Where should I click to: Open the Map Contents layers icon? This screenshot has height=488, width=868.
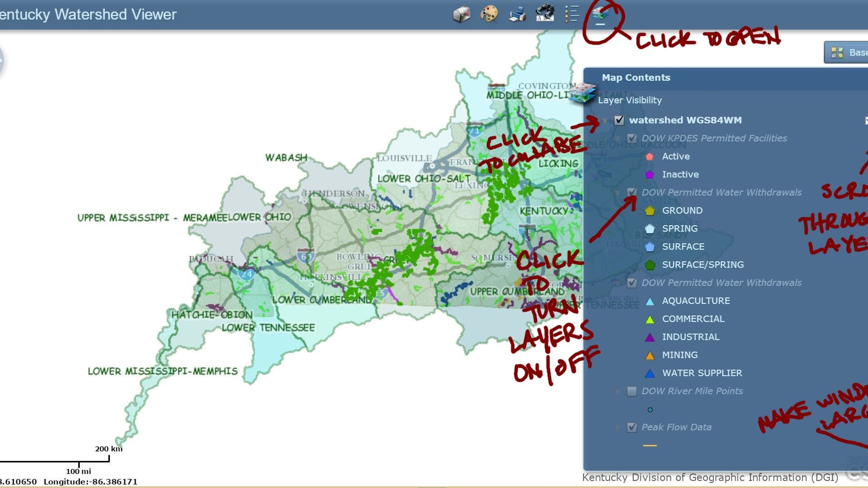click(600, 13)
